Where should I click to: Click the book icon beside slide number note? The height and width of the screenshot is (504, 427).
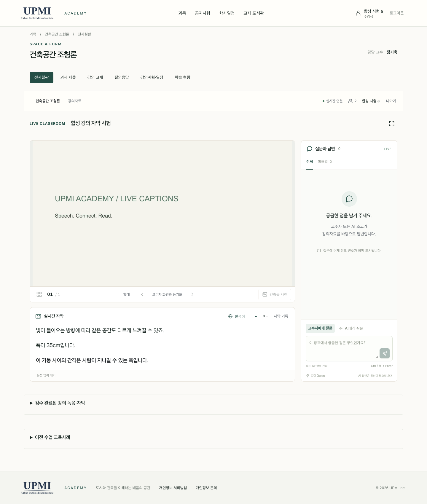pyautogui.click(x=319, y=251)
